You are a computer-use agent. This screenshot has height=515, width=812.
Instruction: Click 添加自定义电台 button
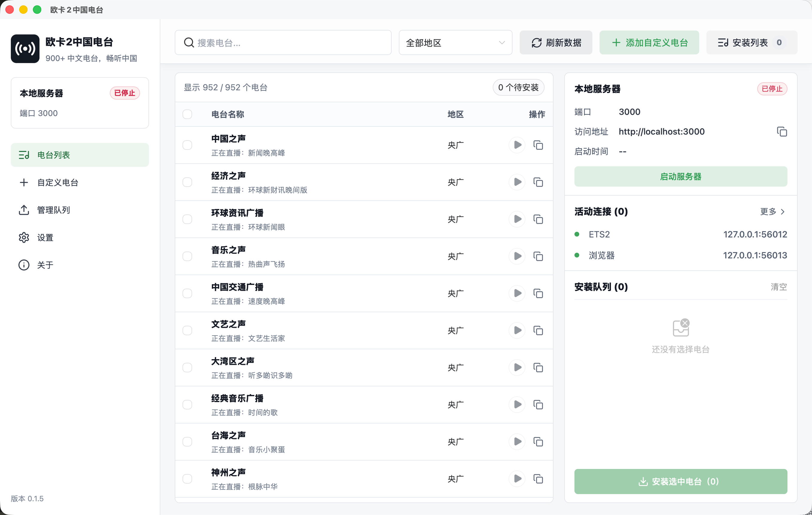(x=649, y=42)
